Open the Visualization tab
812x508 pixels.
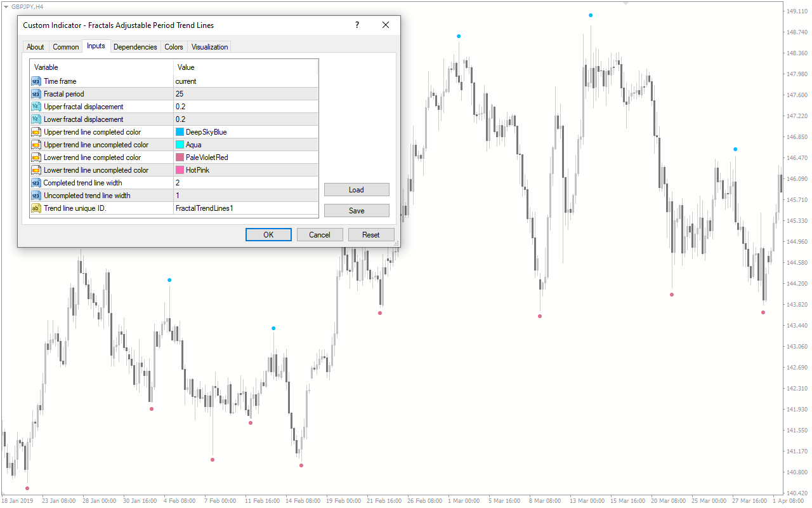[209, 47]
